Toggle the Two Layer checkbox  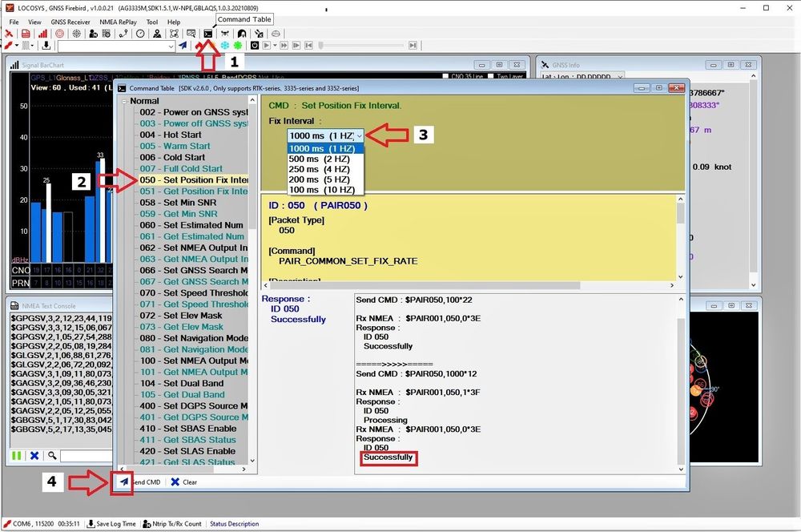pos(490,77)
